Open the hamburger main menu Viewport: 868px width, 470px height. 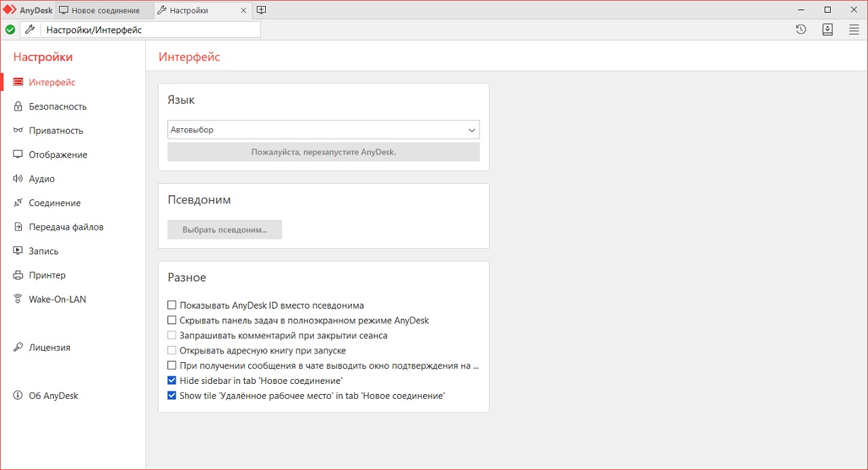[854, 30]
